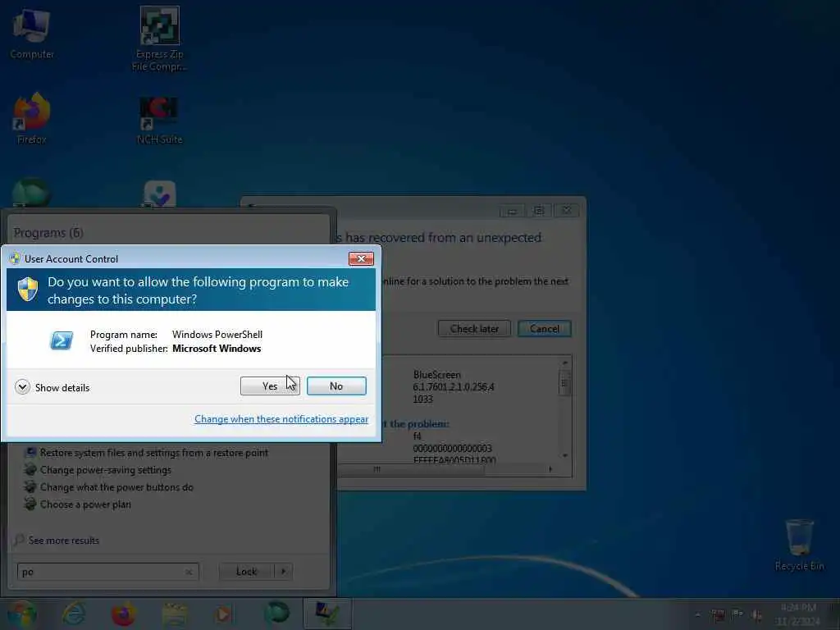The height and width of the screenshot is (630, 840).
Task: Select 'Restore system files and settings' result
Action: pos(153,453)
